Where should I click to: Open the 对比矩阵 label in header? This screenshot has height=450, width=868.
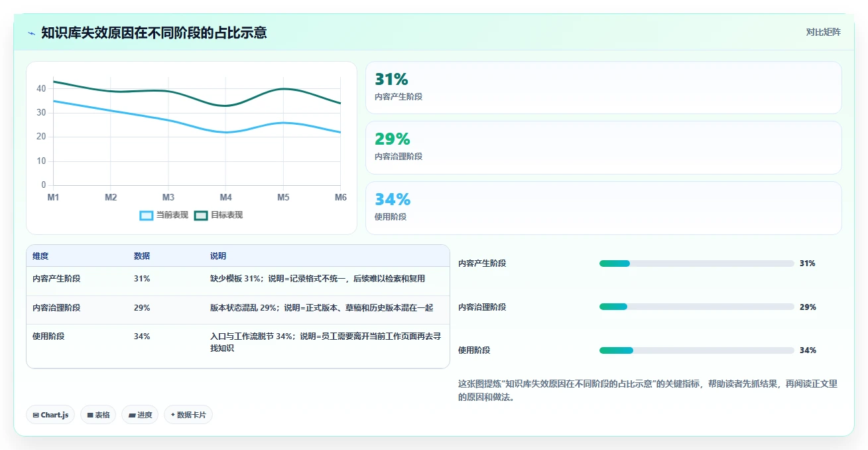823,33
